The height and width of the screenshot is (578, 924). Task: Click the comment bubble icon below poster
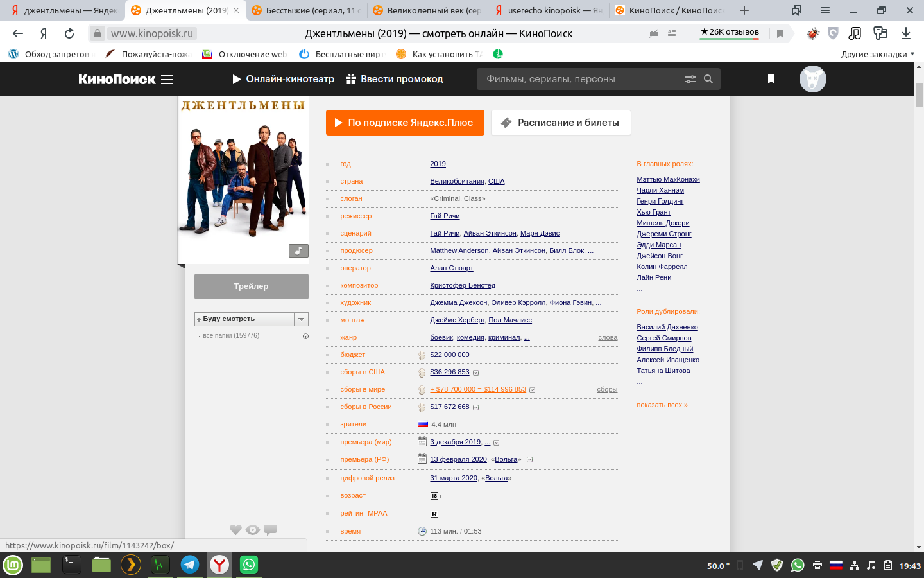click(x=271, y=530)
